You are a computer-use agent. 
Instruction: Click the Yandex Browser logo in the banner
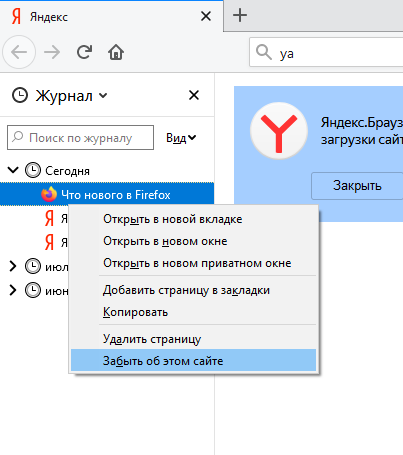click(x=279, y=131)
